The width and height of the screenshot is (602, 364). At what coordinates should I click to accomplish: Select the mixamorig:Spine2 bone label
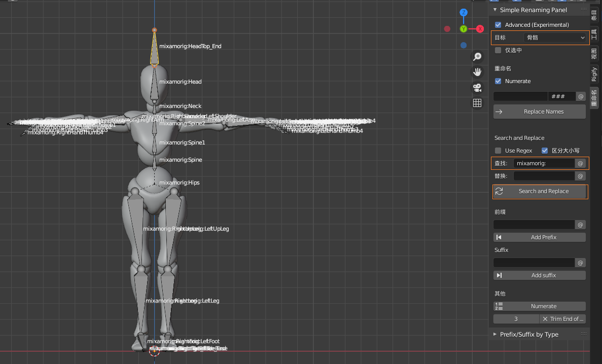pyautogui.click(x=183, y=123)
